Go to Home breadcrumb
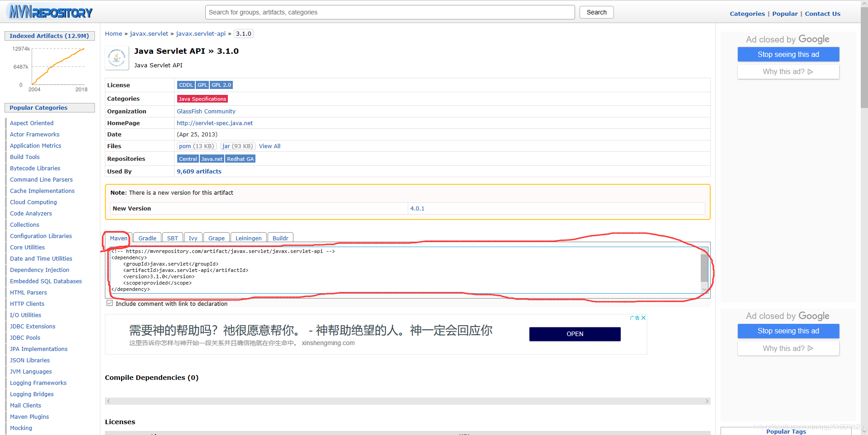Image resolution: width=868 pixels, height=435 pixels. [x=113, y=33]
